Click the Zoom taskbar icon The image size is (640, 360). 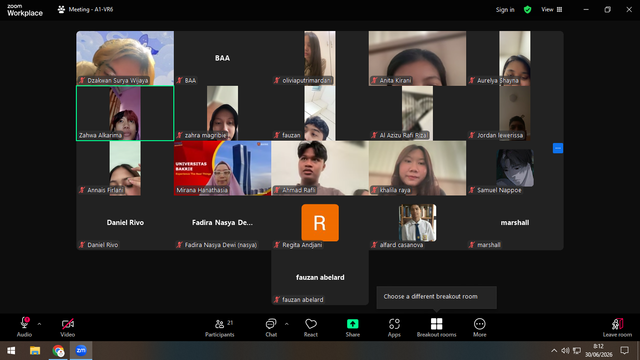point(81,351)
